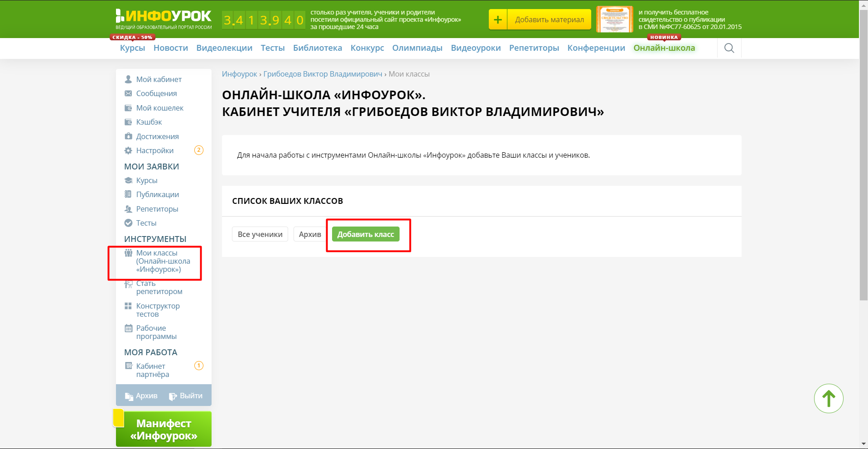This screenshot has height=449, width=868.
Task: Show the Все ученики list
Action: tap(260, 234)
